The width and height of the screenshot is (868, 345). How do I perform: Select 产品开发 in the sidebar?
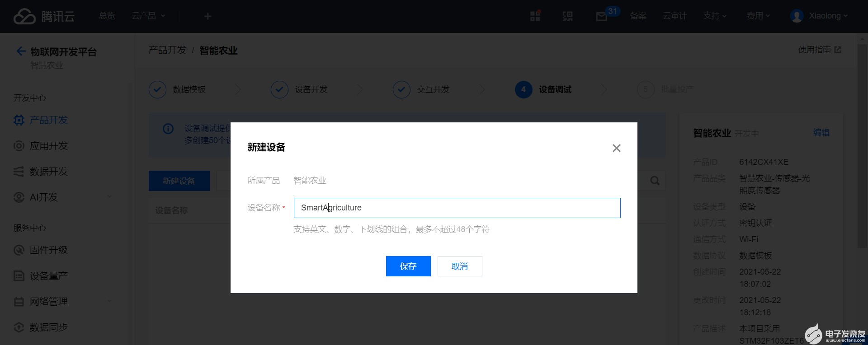[x=48, y=120]
